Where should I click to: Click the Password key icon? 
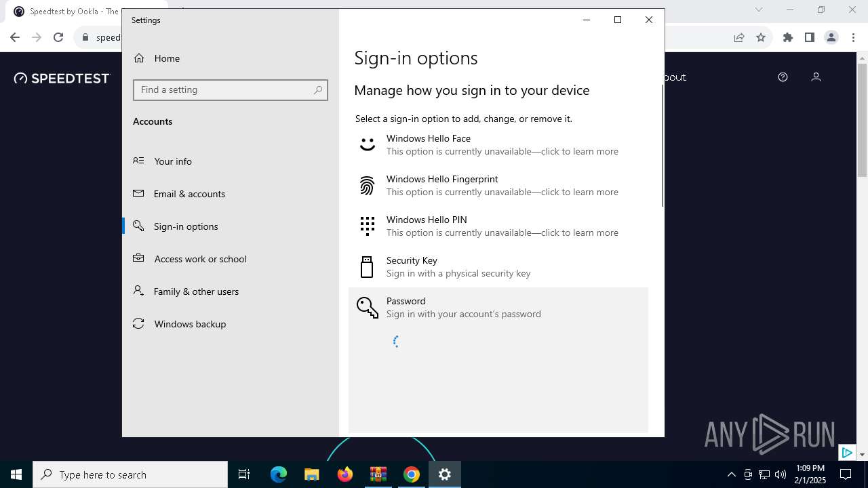[367, 307]
